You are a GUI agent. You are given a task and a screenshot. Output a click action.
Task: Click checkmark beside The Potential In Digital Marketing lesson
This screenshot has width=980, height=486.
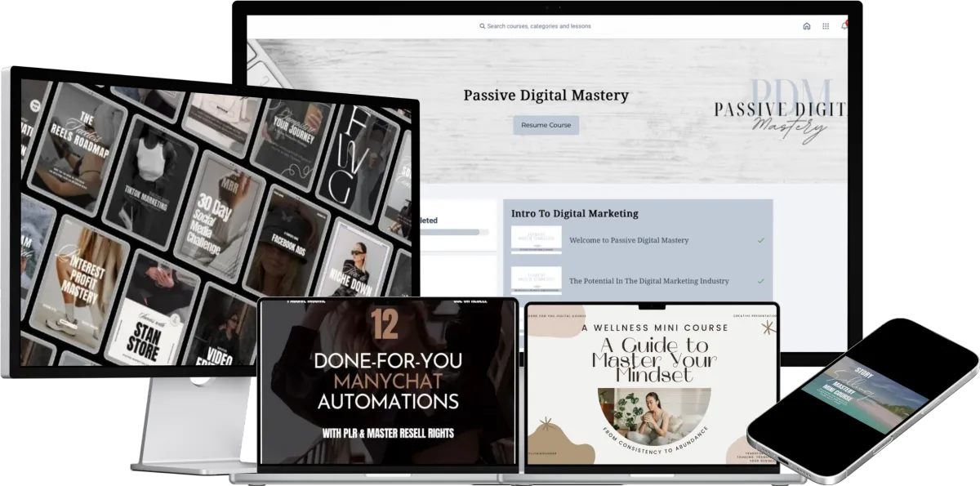click(x=761, y=281)
